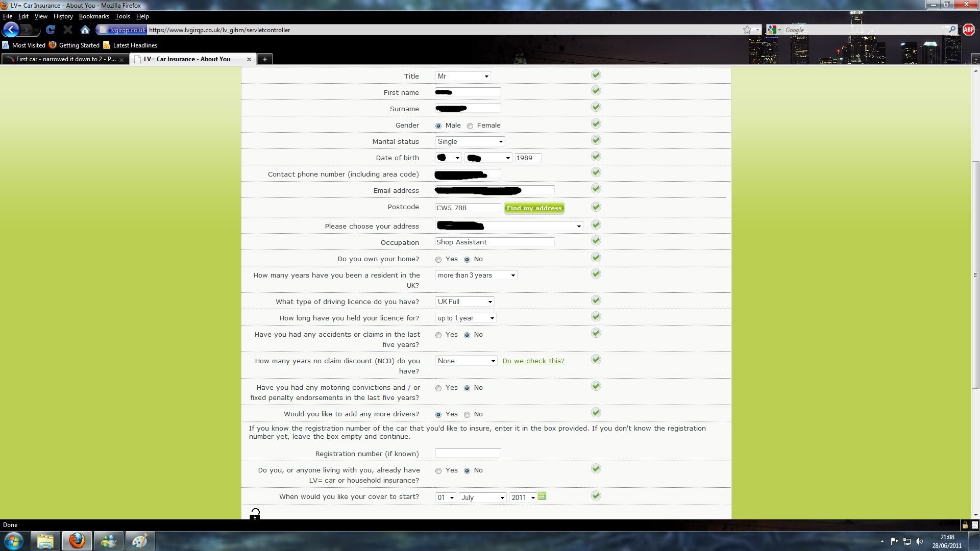Screen dimensions: 980x551
Task: Select the Male gender radio button
Action: [438, 126]
